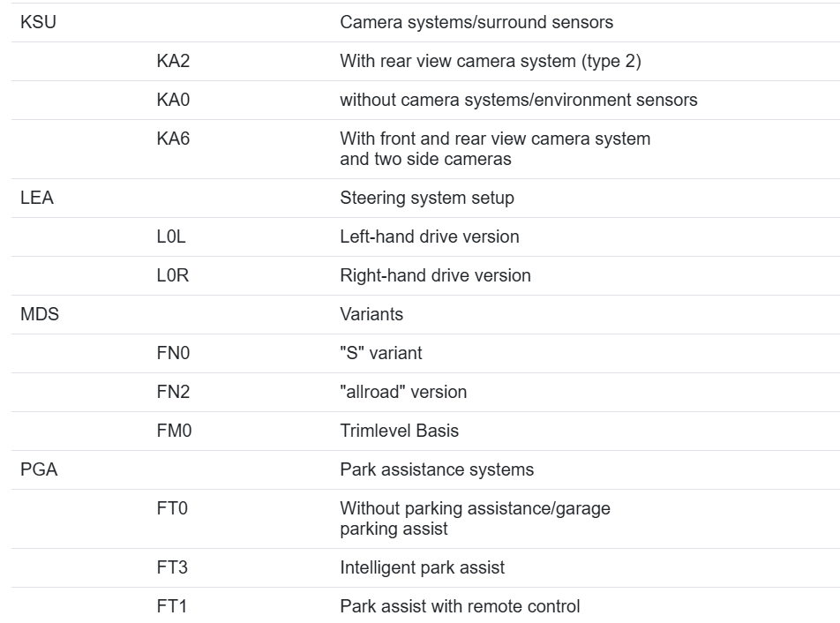Click the FN2 option code
840x623 pixels.
(173, 392)
